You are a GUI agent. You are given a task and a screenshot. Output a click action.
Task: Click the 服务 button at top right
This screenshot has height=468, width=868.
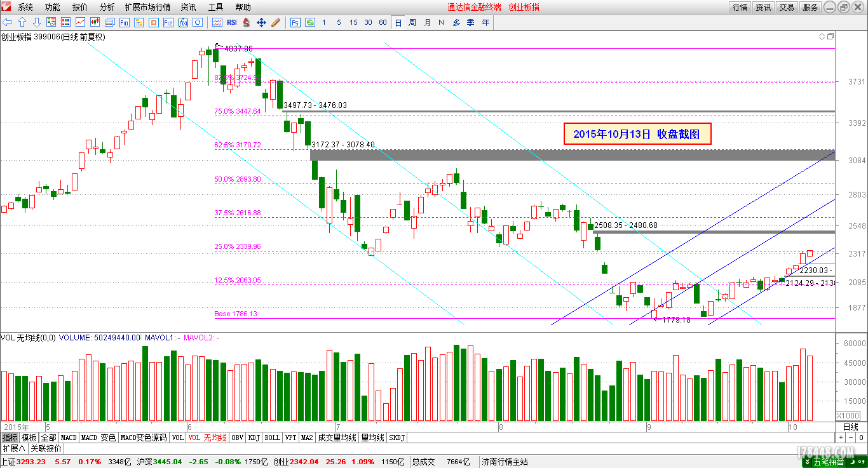(810, 7)
